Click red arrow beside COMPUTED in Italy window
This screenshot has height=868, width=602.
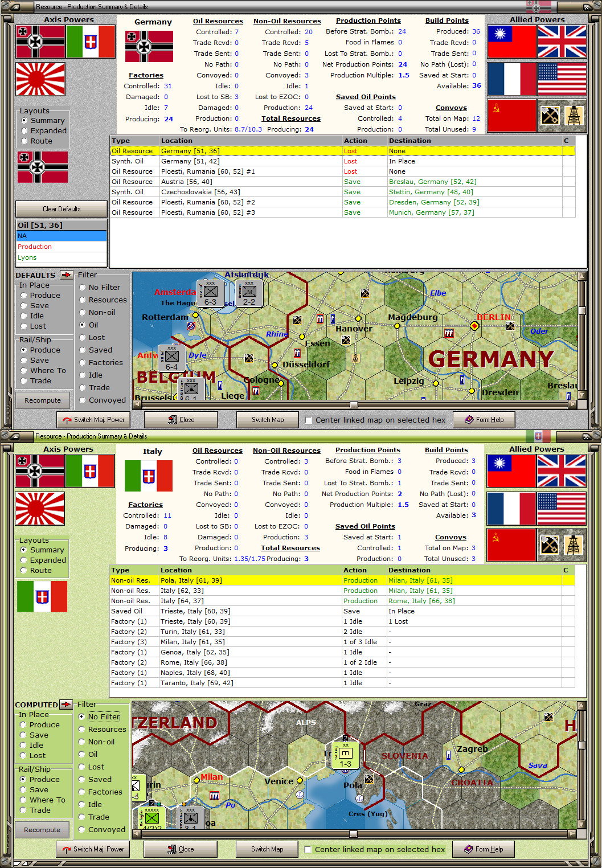click(x=66, y=704)
